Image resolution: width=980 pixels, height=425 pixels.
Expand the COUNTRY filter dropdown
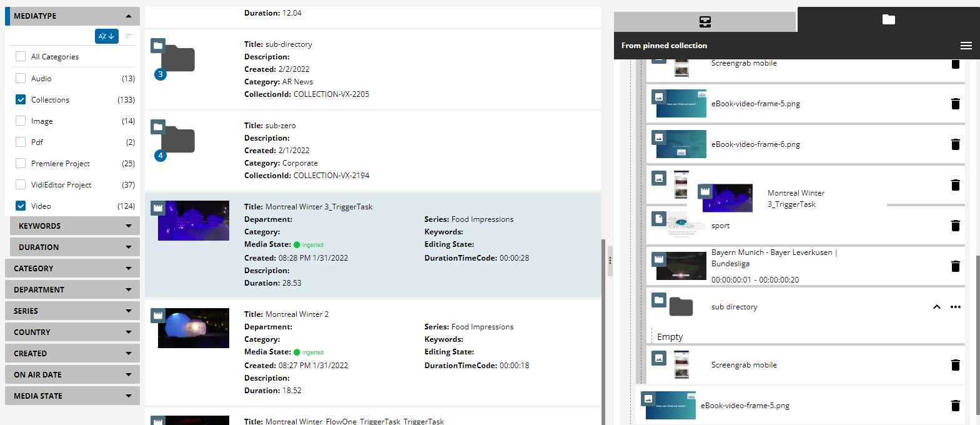pos(72,332)
